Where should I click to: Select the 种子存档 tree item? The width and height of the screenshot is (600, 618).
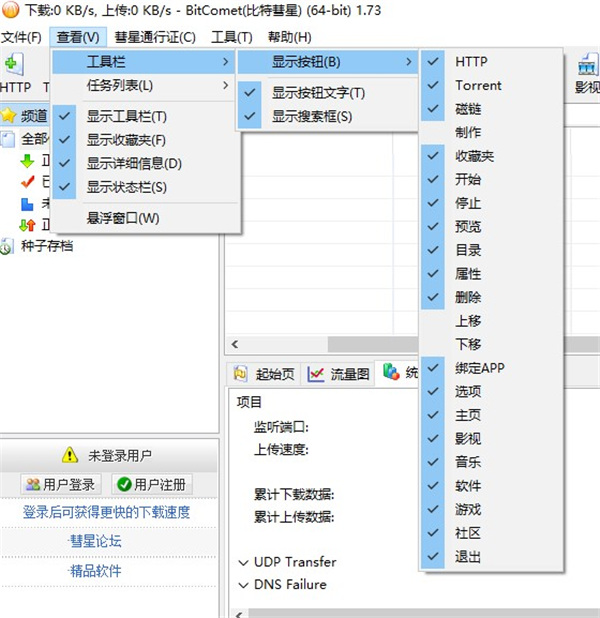(x=47, y=246)
